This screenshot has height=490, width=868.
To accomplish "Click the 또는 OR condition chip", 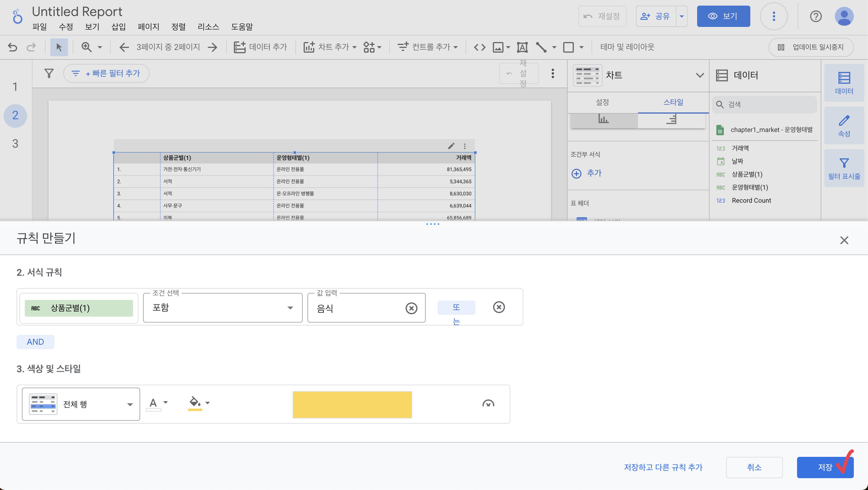I will pos(456,307).
